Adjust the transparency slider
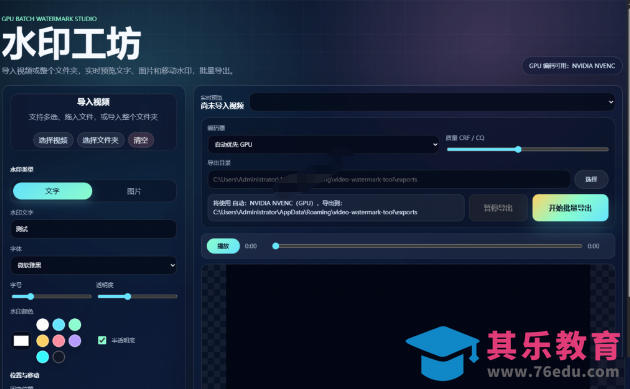Viewport: 630px width, 389px height. point(137,297)
